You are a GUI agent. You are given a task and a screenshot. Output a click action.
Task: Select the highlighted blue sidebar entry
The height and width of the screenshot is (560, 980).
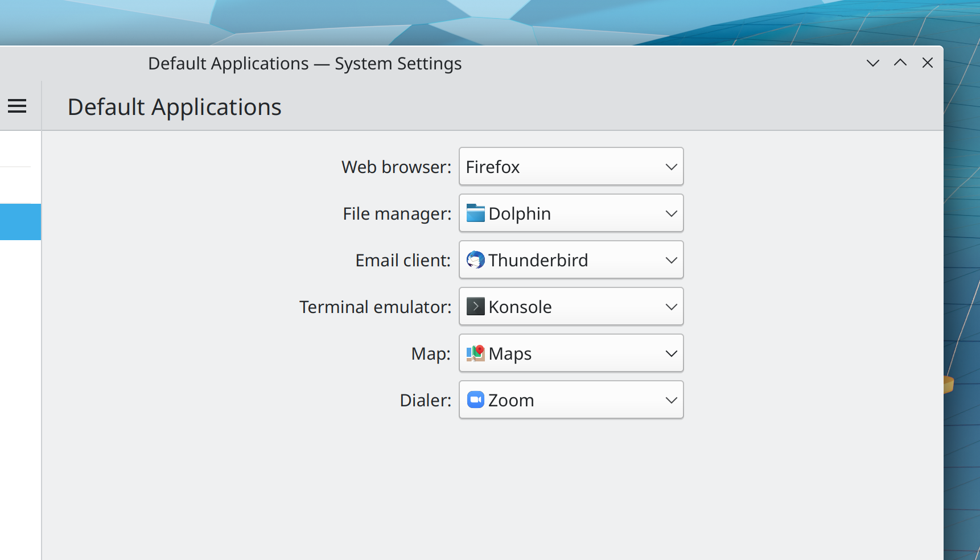click(x=20, y=222)
